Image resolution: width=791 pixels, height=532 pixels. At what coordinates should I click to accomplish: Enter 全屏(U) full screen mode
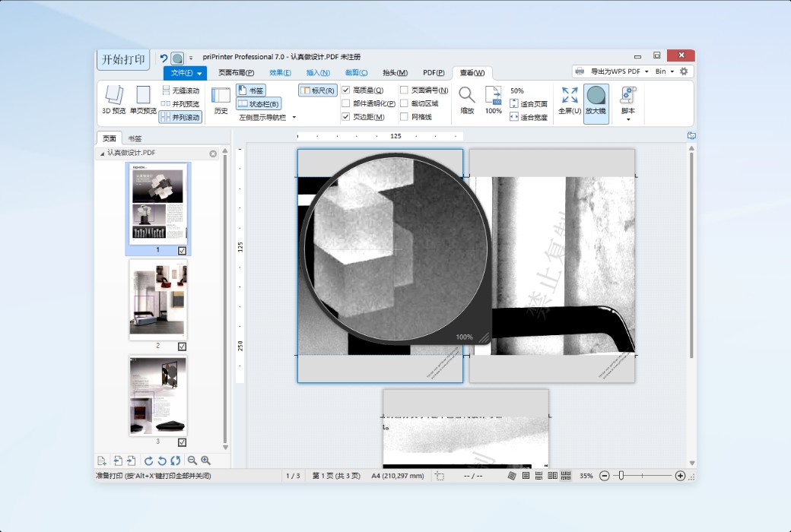pos(570,100)
